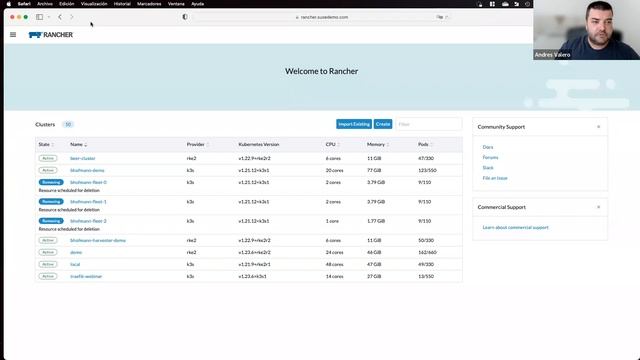Click the 123/550 pods cell
Screen dimensions: 640x360
pos(427,170)
